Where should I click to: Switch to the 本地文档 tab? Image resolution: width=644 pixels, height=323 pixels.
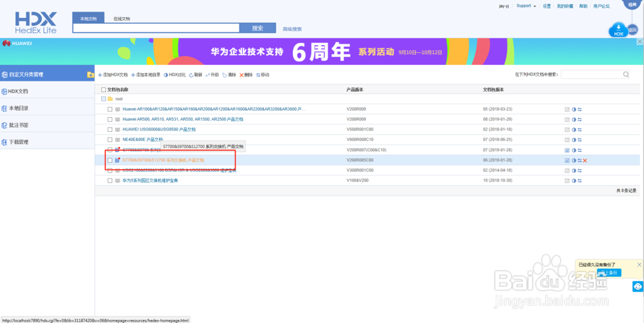point(88,19)
